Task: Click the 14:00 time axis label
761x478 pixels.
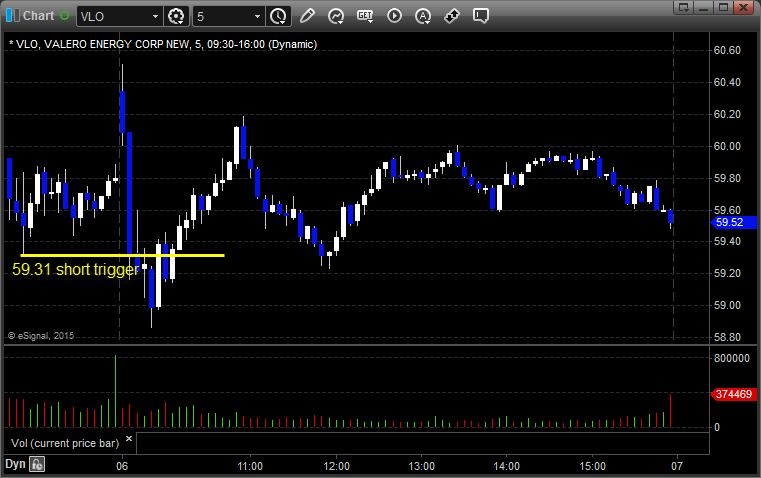Action: [x=507, y=466]
